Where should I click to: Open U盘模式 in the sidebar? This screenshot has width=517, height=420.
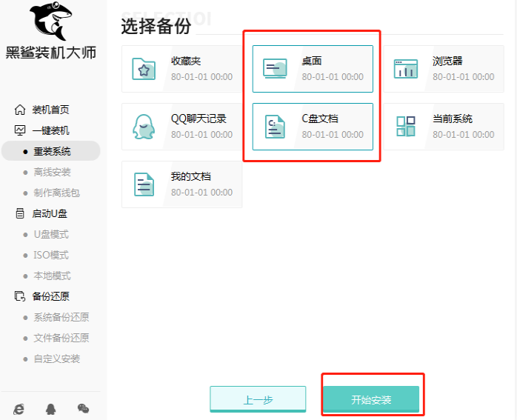click(x=51, y=234)
